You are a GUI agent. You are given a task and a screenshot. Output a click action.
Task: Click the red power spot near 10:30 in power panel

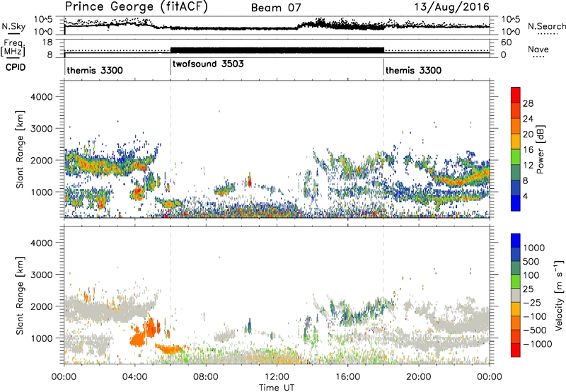[x=250, y=180]
